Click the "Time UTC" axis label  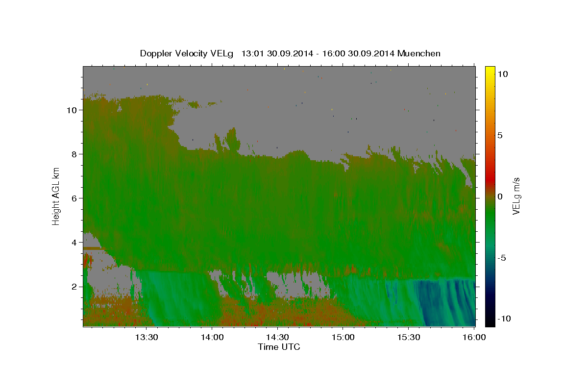coord(279,347)
